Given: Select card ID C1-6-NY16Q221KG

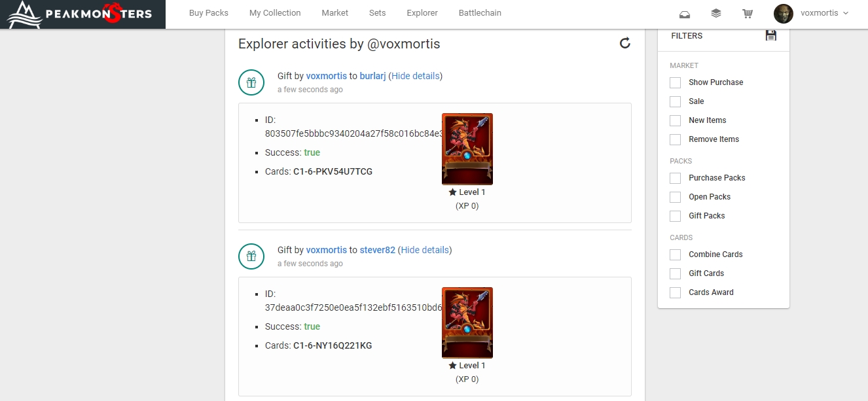Looking at the screenshot, I should 333,345.
